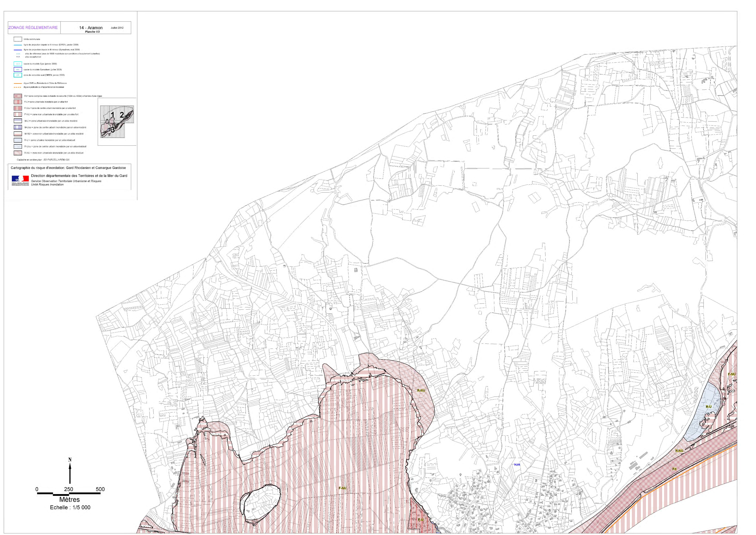The image size is (756, 535).
Task: Click the 'Echelle : 1/5 000' text
Action: click(70, 508)
